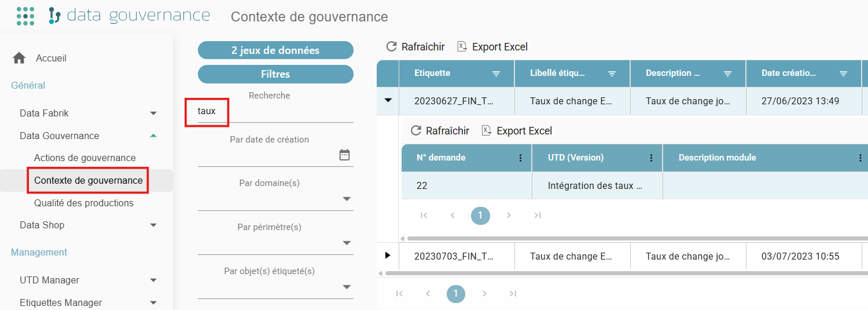
Task: Open Par périmètre(s) dropdown
Action: pos(347,243)
